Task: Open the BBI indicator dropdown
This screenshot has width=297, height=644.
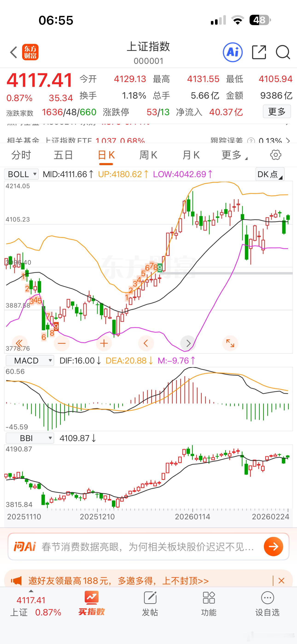Action: click(x=30, y=438)
